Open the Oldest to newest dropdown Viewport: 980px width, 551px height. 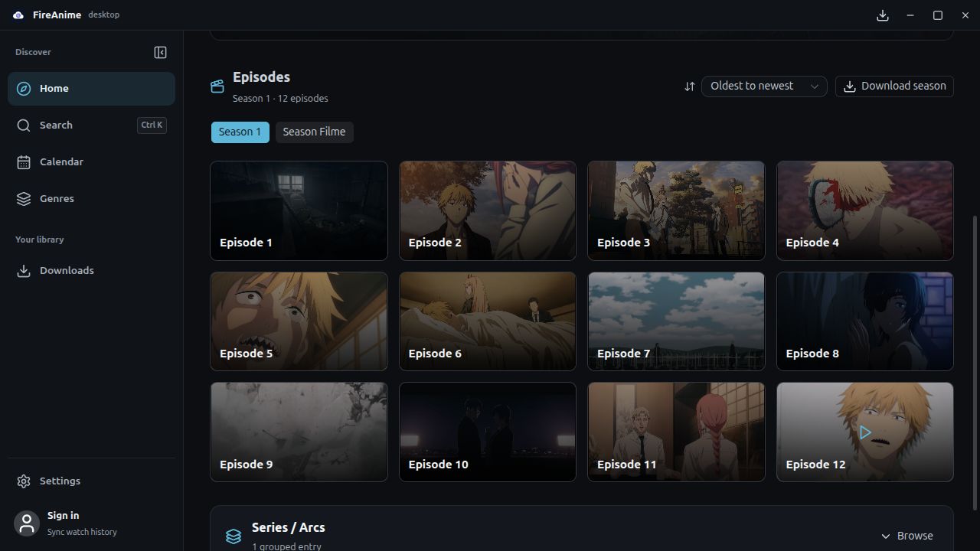point(764,86)
